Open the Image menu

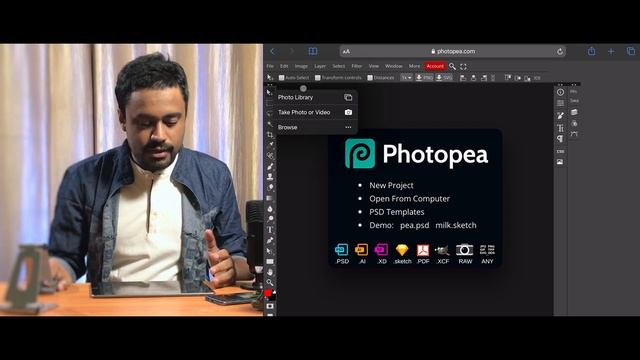tap(301, 66)
